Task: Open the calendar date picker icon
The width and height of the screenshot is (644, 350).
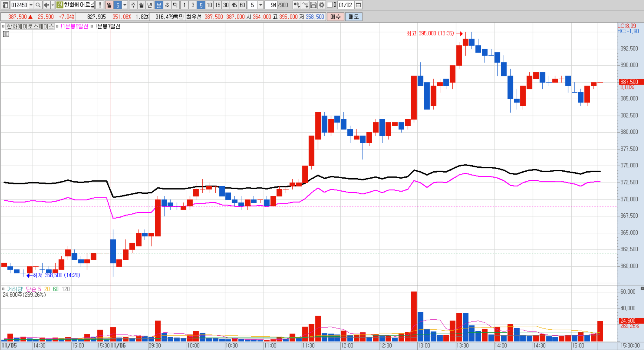Action: coord(358,5)
